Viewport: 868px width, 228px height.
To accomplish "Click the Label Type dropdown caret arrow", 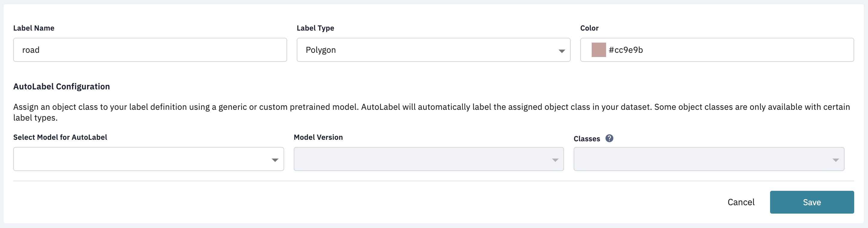I will point(562,51).
